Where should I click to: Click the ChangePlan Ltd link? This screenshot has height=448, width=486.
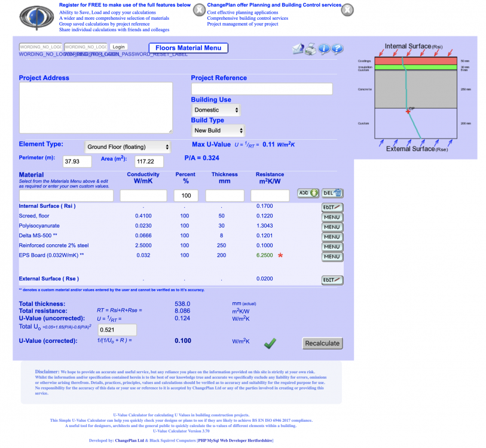pos(130,440)
